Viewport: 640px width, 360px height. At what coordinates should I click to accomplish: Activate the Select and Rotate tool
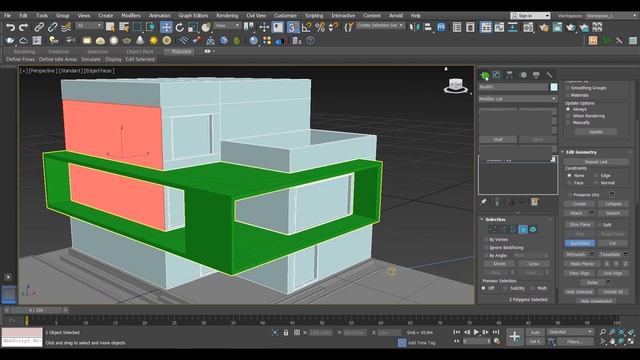(180, 27)
